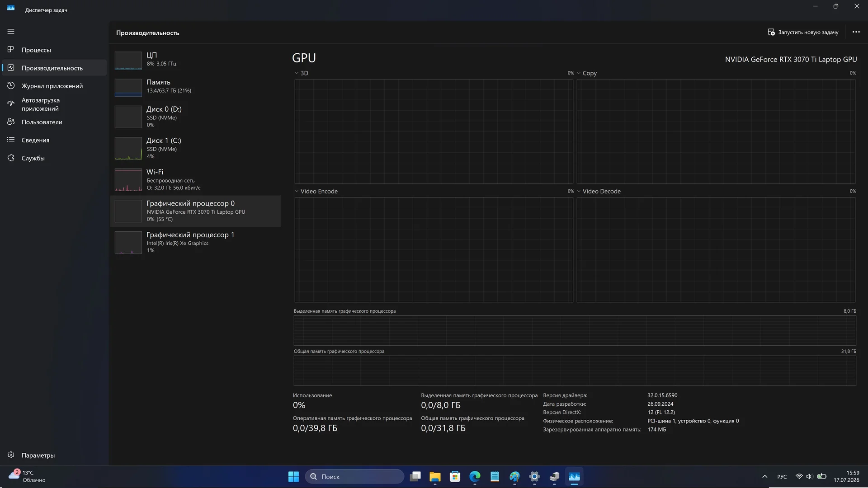The height and width of the screenshot is (488, 868).
Task: Click the battery charging tray icon
Action: point(822,477)
